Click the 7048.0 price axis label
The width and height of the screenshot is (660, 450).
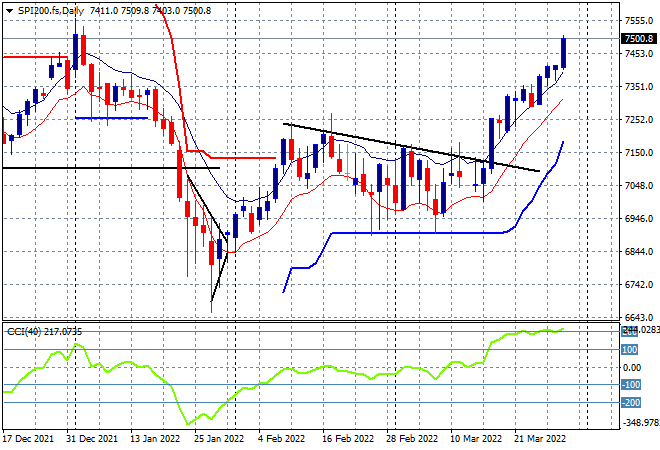click(x=639, y=186)
